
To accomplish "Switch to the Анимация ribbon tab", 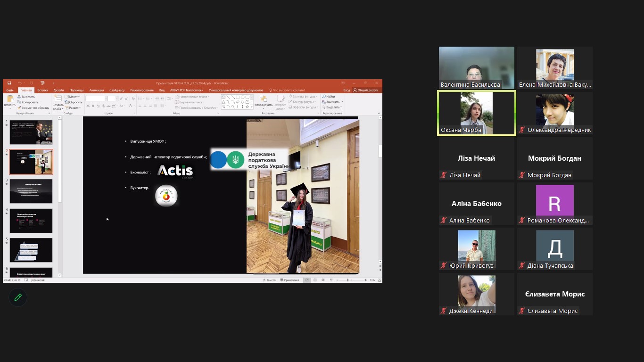I will [97, 90].
